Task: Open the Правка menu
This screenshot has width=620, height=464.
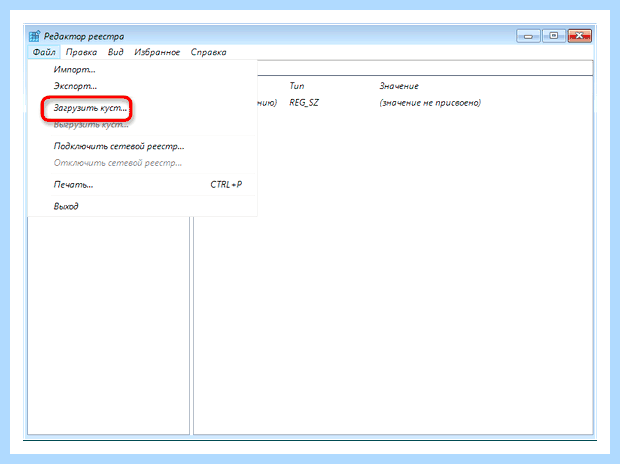Action: pos(81,52)
